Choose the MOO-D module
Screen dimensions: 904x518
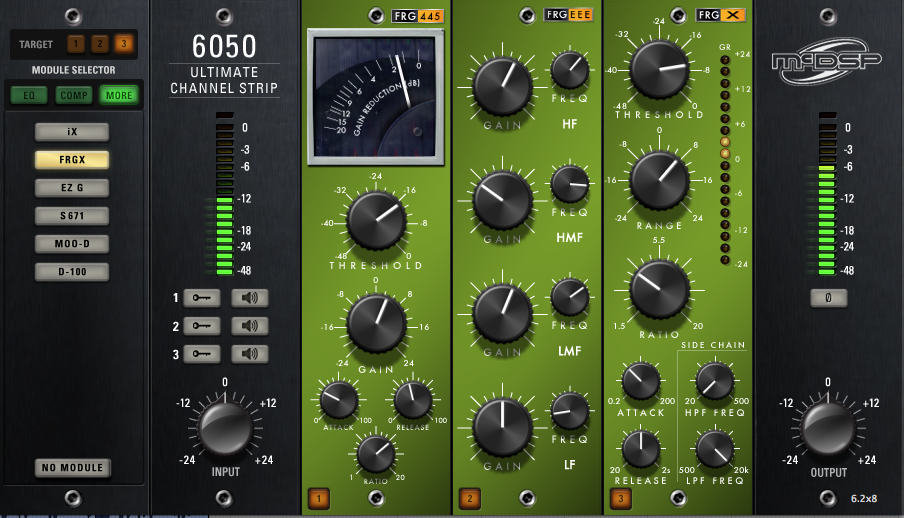coord(72,243)
